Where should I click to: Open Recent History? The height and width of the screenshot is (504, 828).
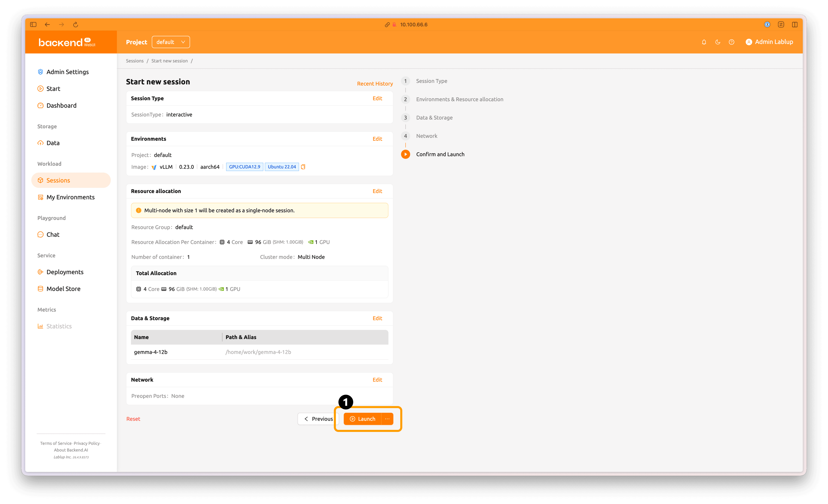pos(375,84)
